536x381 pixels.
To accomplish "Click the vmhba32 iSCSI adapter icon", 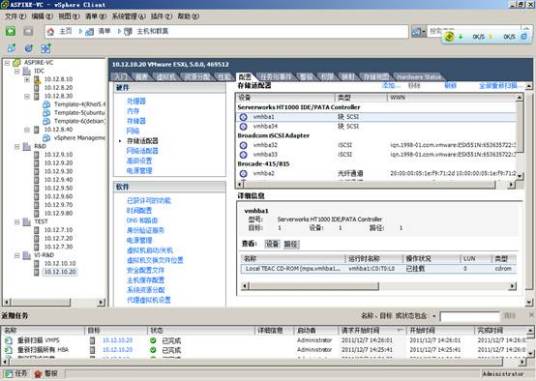I will [x=243, y=145].
